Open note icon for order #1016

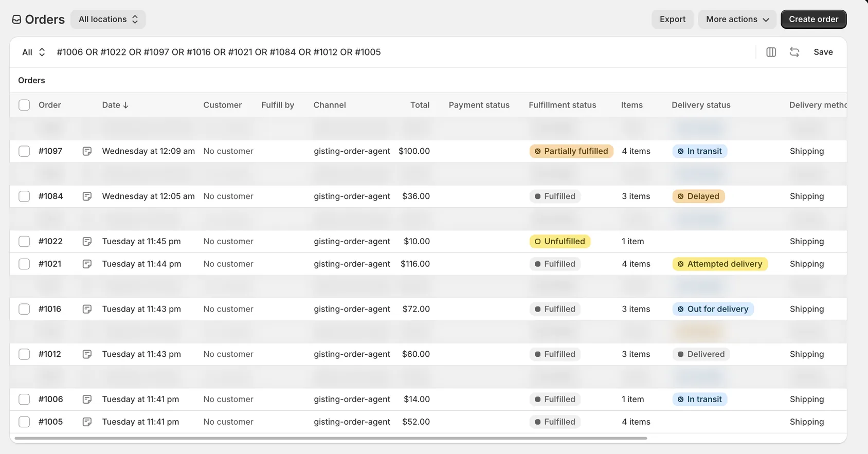click(87, 309)
